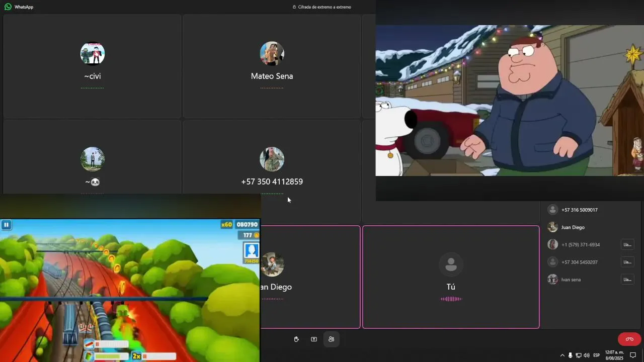Click the '+57 350 4112859' name label

(272, 182)
